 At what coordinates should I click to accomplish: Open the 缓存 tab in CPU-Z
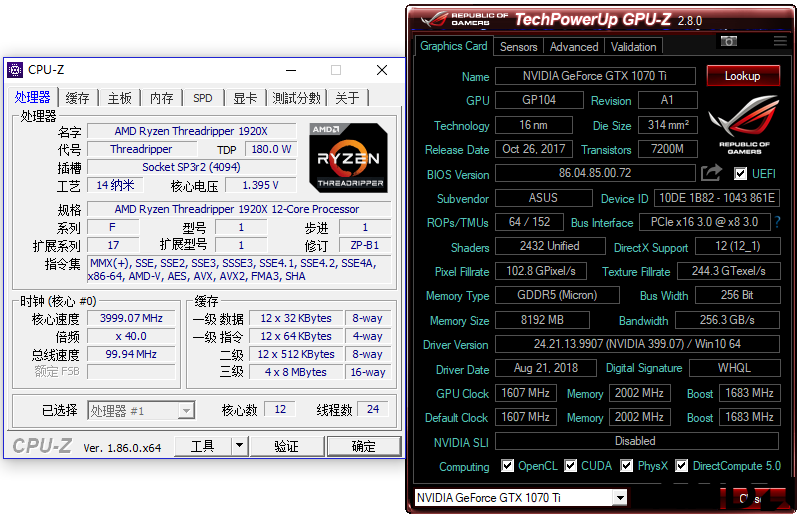78,97
